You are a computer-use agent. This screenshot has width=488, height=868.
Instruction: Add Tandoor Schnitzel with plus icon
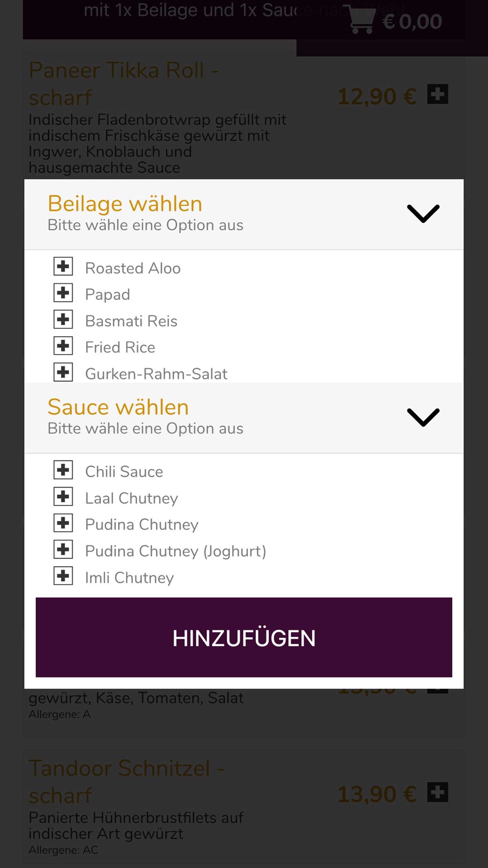tap(437, 792)
